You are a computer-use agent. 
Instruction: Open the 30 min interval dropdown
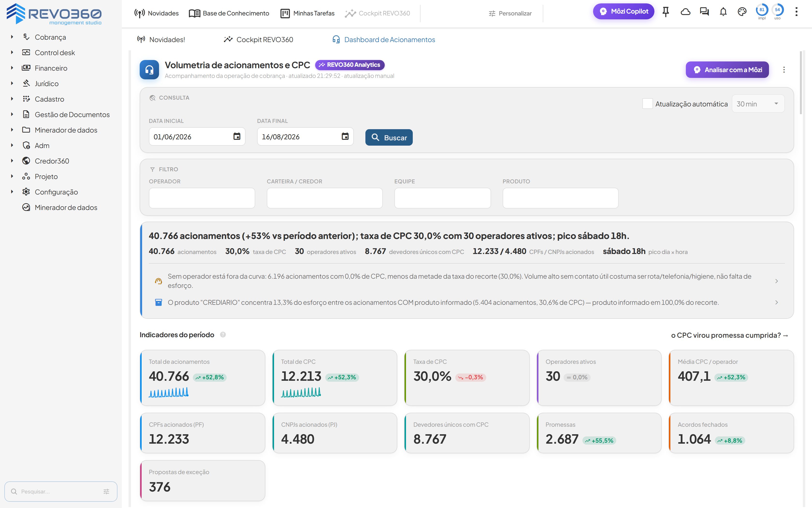tap(758, 104)
